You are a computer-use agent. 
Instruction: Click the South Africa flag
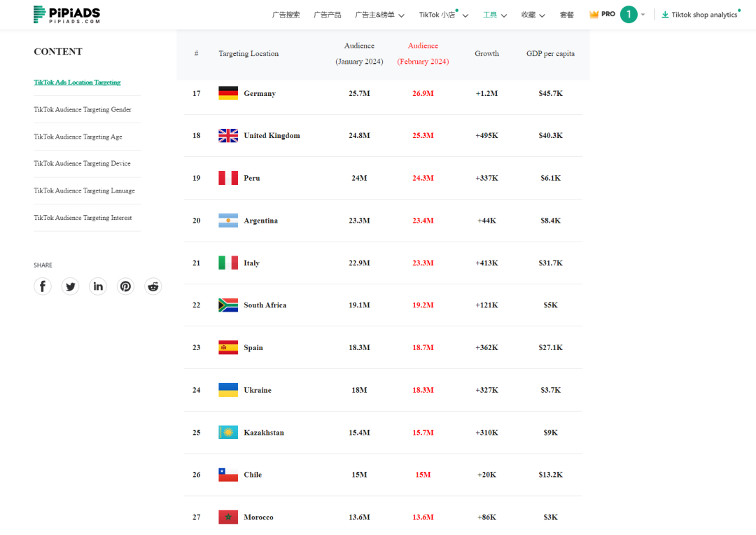228,305
